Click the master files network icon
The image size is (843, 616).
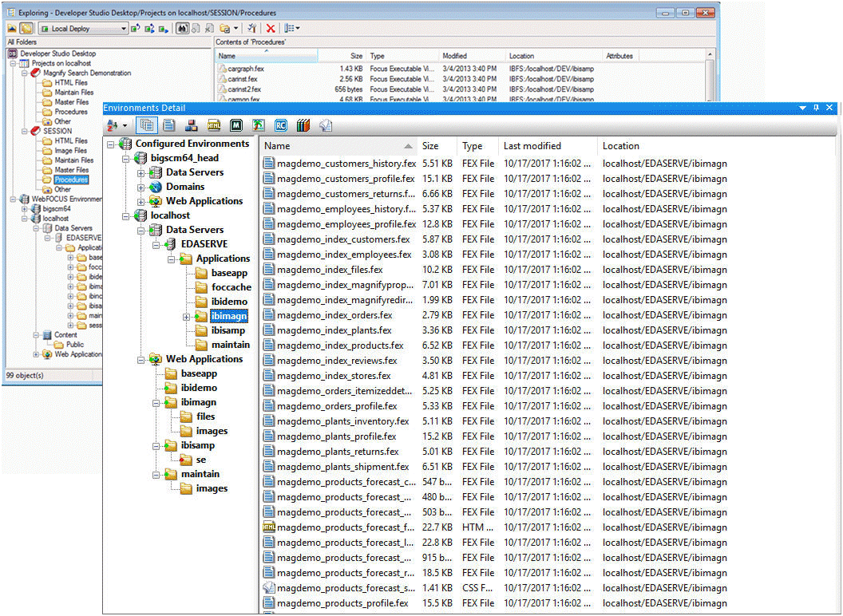pyautogui.click(x=192, y=125)
